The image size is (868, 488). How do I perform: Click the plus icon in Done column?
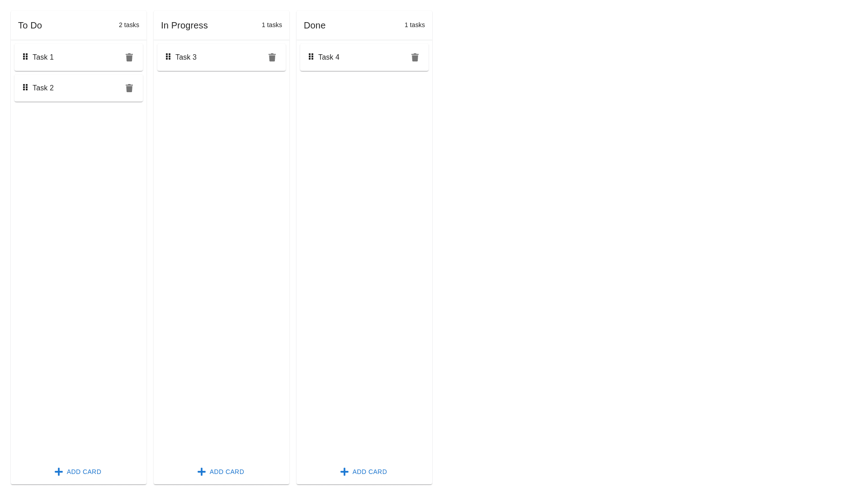click(344, 472)
